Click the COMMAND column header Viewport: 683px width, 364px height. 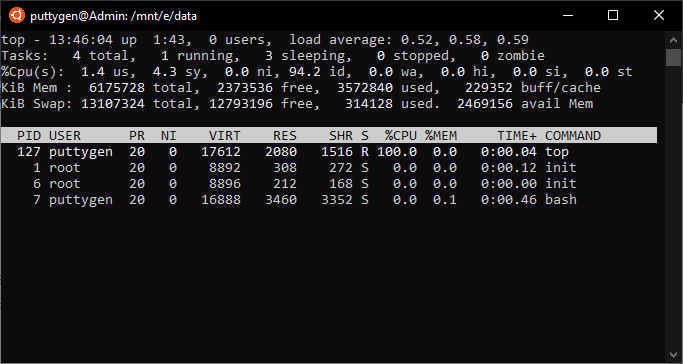[x=573, y=136]
